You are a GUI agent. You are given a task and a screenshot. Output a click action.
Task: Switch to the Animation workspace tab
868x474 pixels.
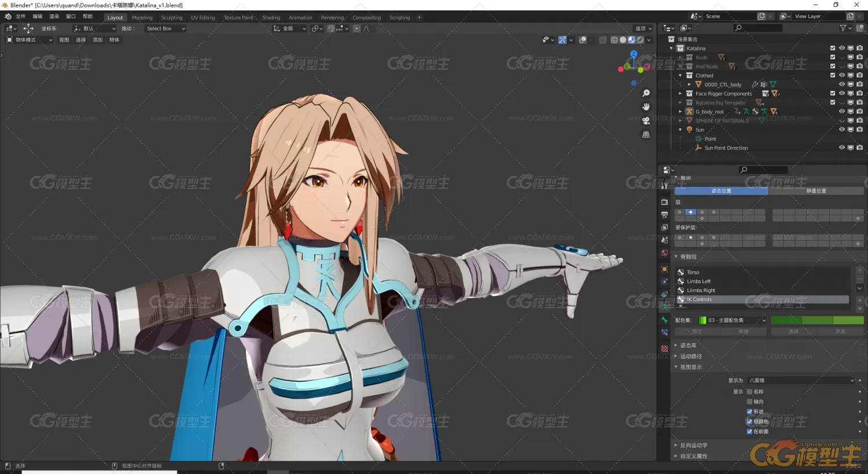300,17
